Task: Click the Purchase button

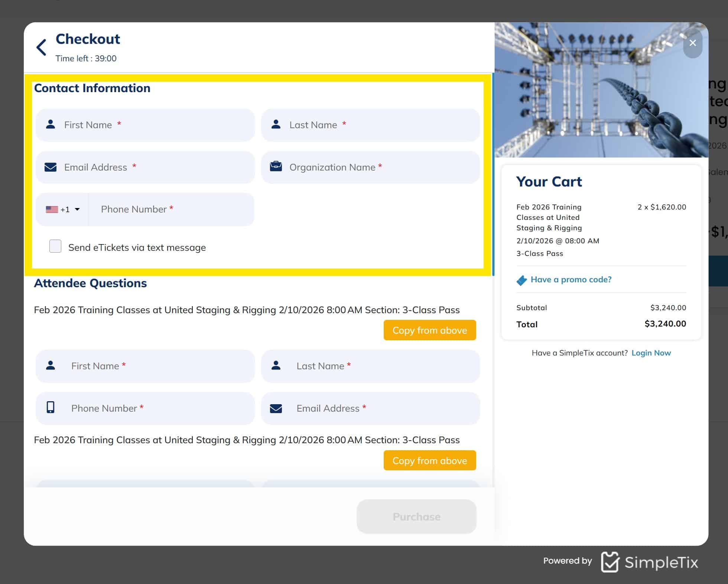Action: 416,516
